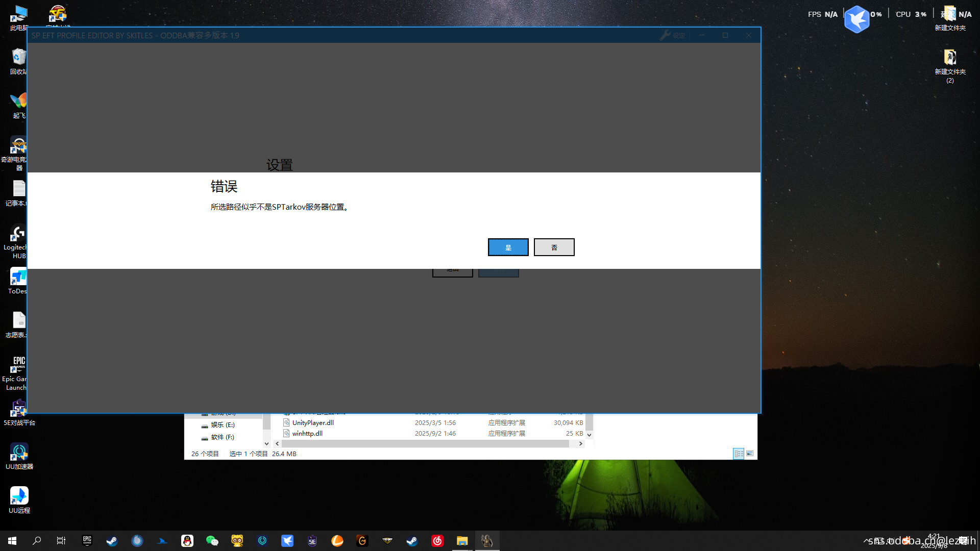
Task: Open taskbar Search magnifier
Action: click(37, 541)
